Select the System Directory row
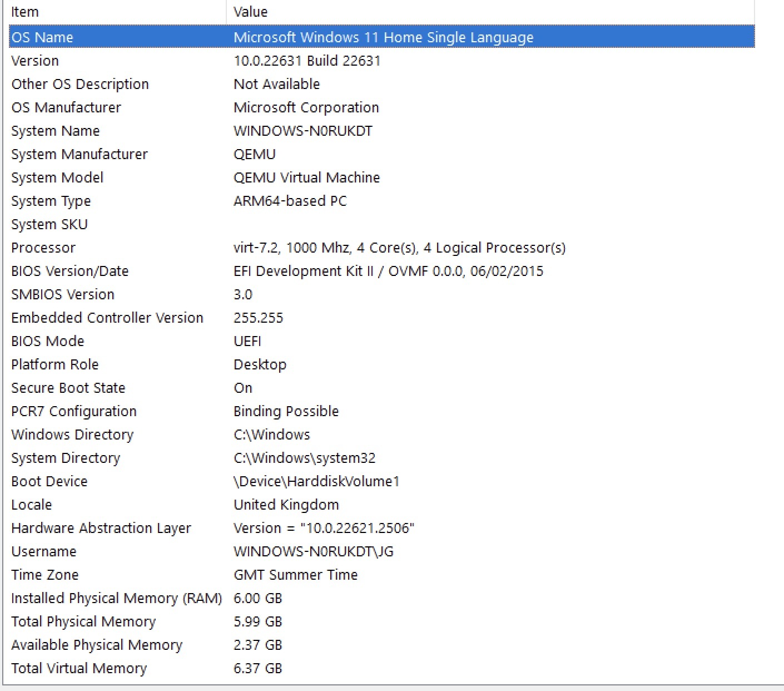This screenshot has width=784, height=691. (382, 458)
